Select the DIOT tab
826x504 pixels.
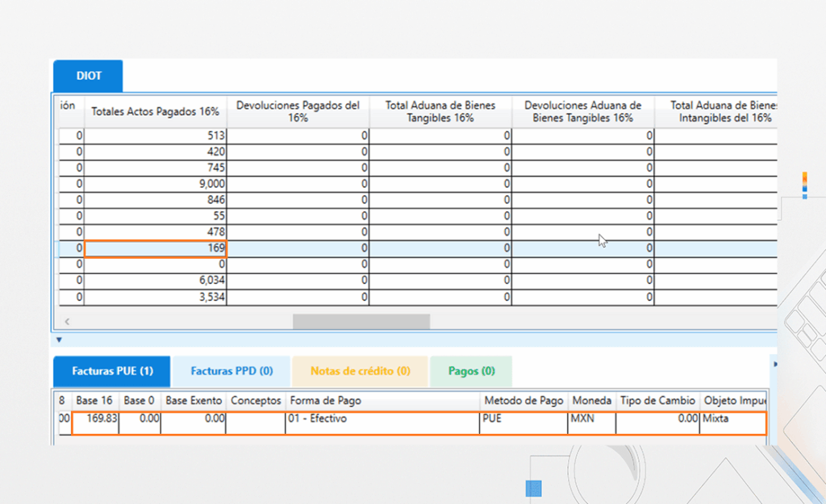click(88, 76)
